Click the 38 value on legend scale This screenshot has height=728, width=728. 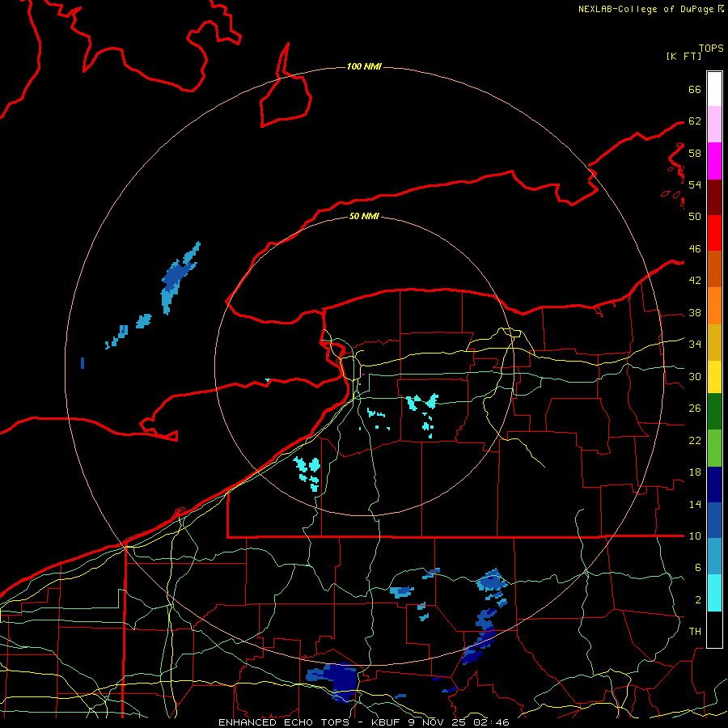pos(695,312)
